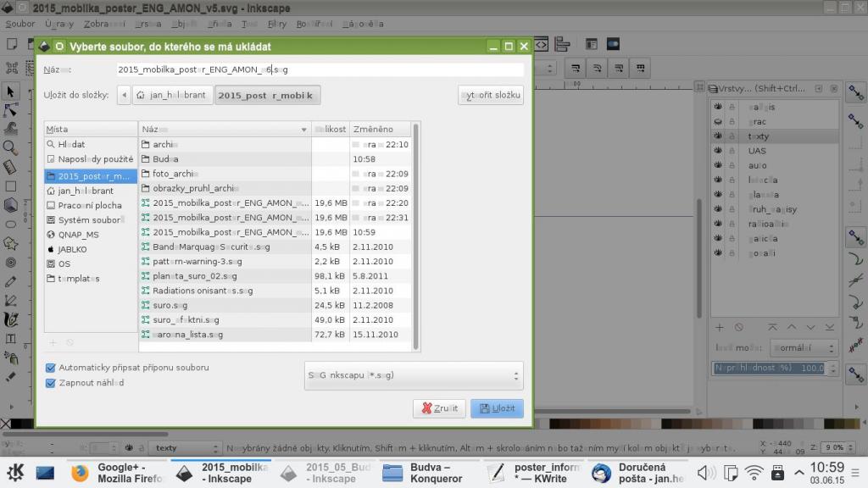Click the 2015_poster_mobilka path button
Image resolution: width=868 pixels, height=488 pixels.
[x=267, y=95]
